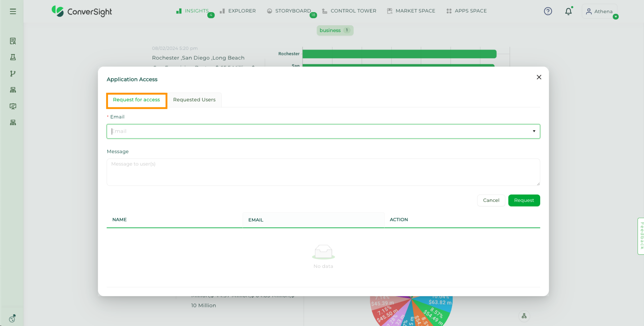Click the Insights badge showing 4

(x=211, y=15)
